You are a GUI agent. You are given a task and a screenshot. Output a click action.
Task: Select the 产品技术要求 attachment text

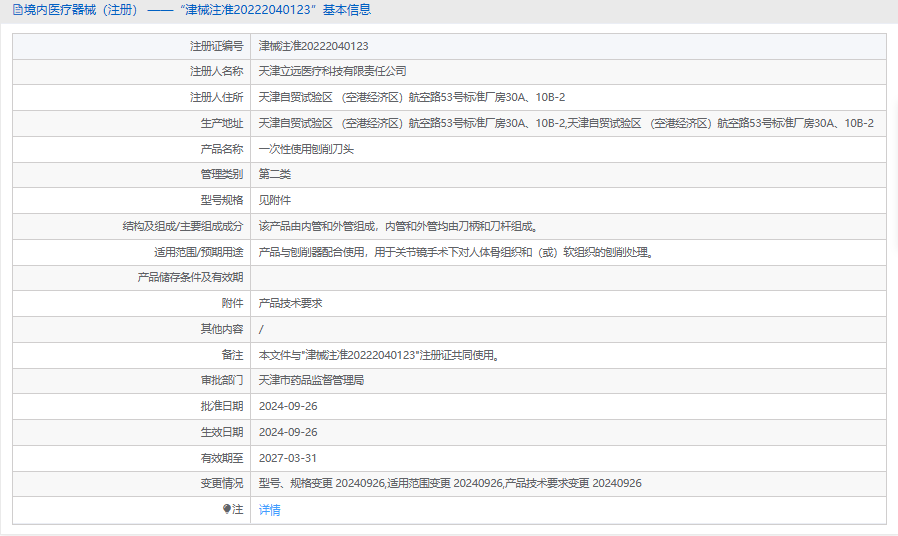(x=290, y=303)
